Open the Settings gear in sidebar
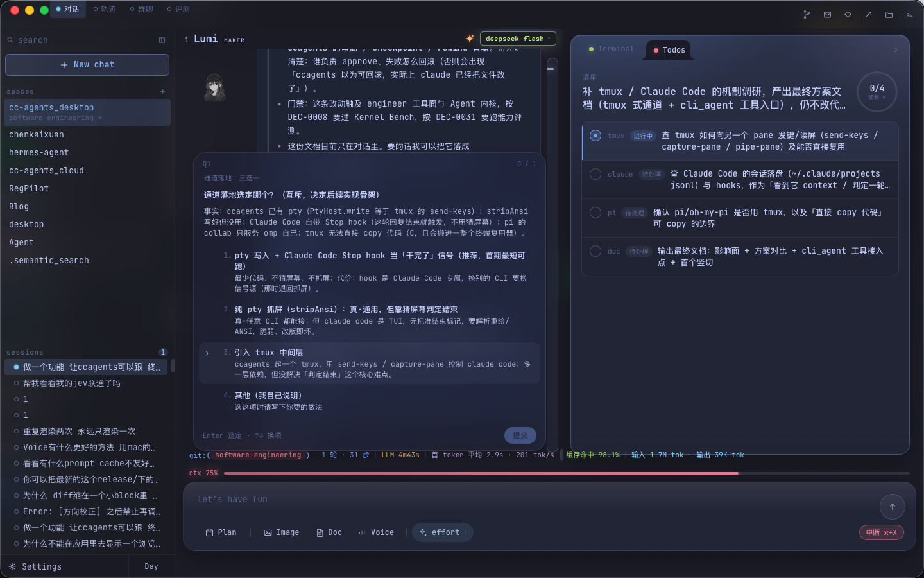 [x=12, y=566]
